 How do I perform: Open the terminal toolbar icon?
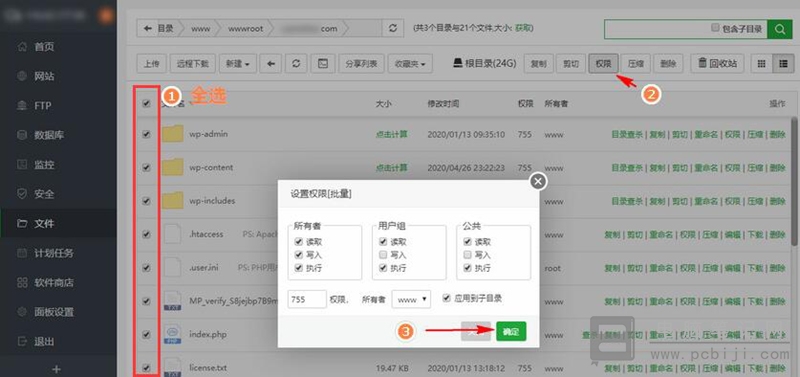[x=322, y=64]
